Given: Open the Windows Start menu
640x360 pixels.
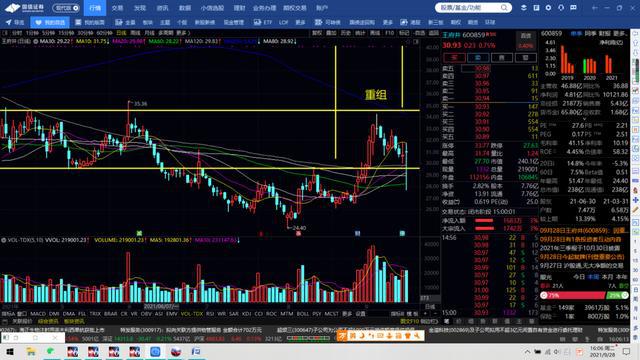Looking at the screenshot, I should coord(9,351).
